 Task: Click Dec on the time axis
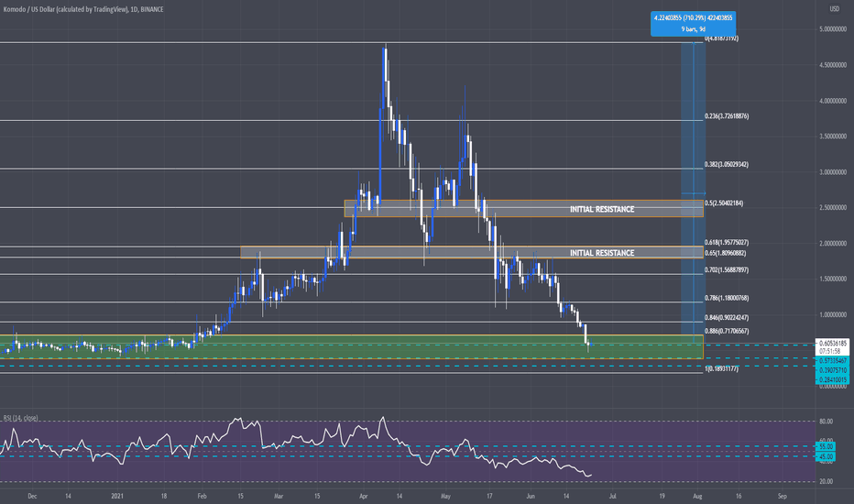(32, 496)
